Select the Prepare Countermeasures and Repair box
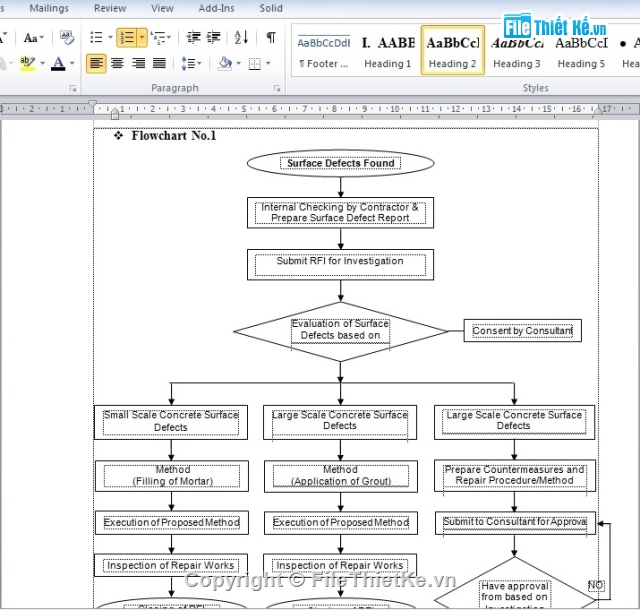Viewport: 640px width, 610px height. coord(515,476)
